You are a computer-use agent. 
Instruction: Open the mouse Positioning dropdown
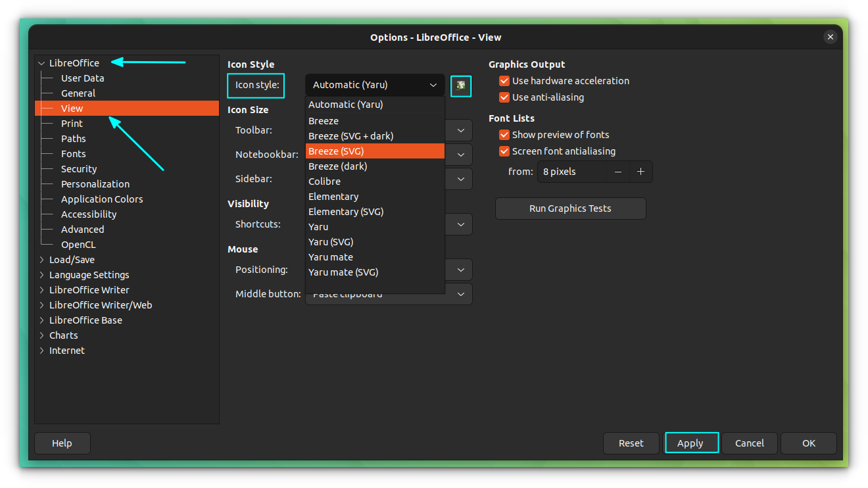pos(460,270)
